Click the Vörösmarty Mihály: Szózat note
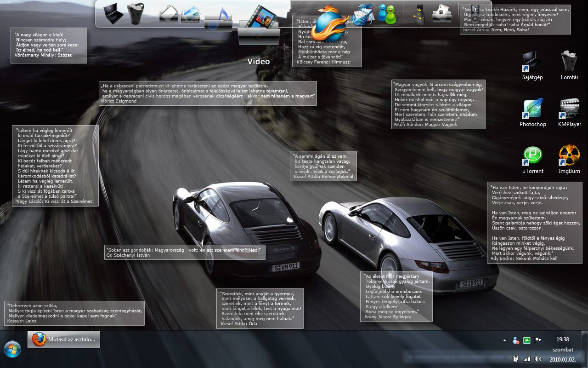The image size is (588, 368). [49, 45]
